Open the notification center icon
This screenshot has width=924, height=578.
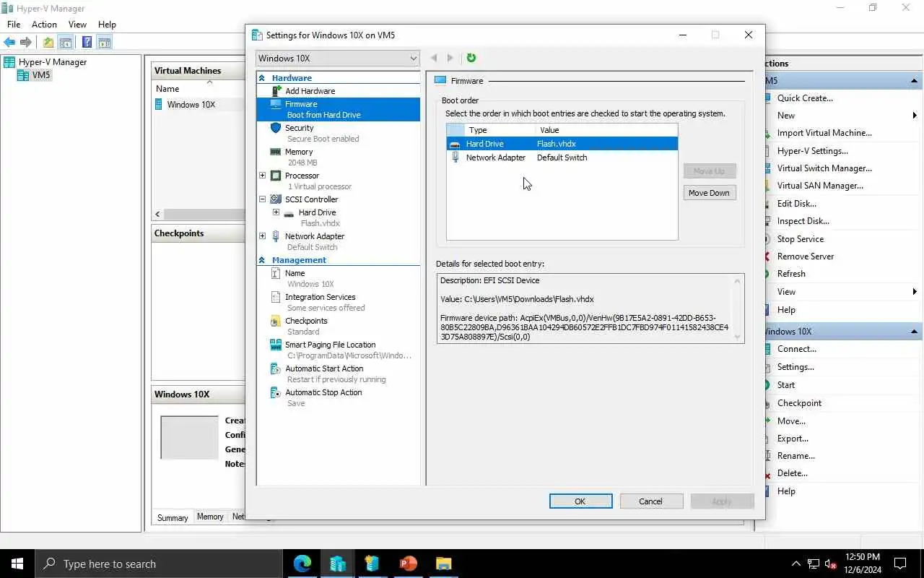(x=900, y=564)
